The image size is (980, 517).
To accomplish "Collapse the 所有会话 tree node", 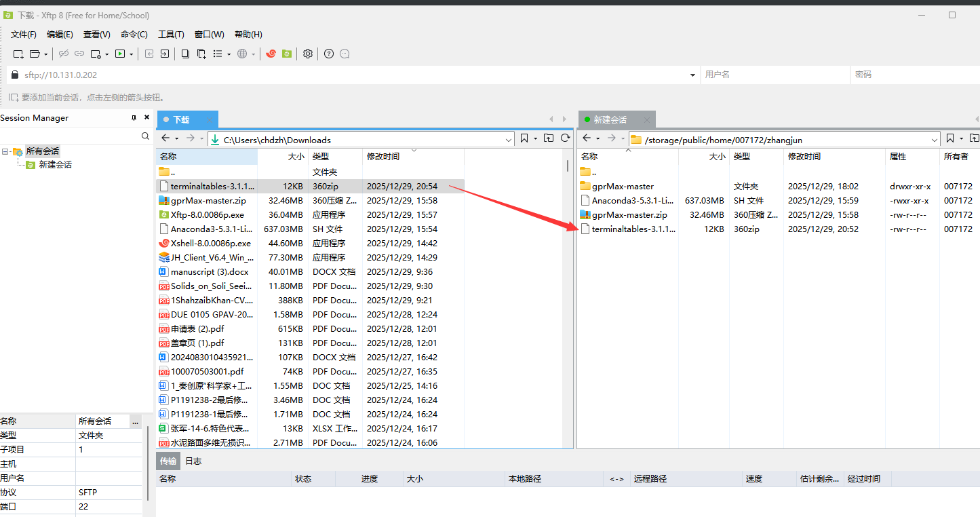I will [x=5, y=151].
